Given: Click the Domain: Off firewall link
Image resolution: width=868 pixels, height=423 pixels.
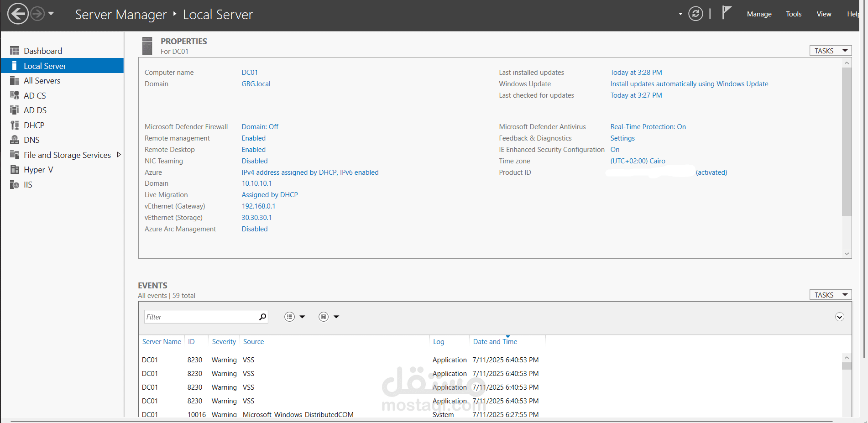Looking at the screenshot, I should pos(260,127).
